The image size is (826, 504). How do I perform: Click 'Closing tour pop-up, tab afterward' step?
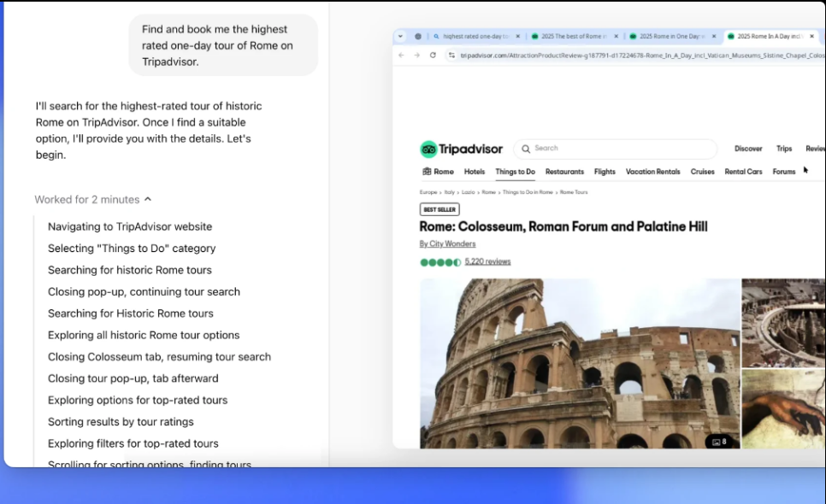(133, 378)
